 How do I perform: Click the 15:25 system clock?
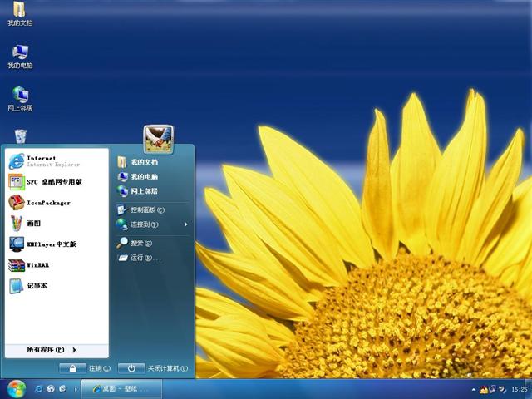(519, 390)
